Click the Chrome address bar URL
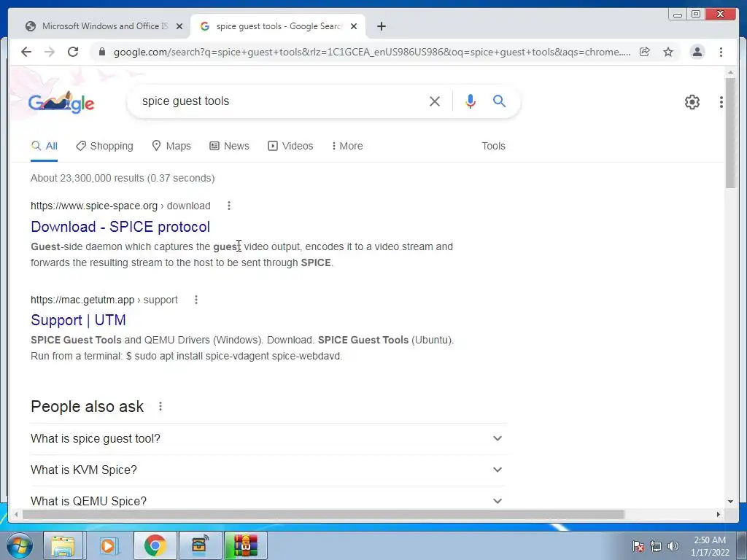The width and height of the screenshot is (747, 560). coord(371,52)
